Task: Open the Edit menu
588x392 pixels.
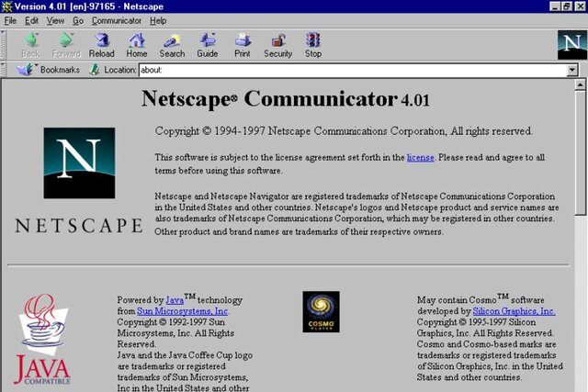Action: 31,20
